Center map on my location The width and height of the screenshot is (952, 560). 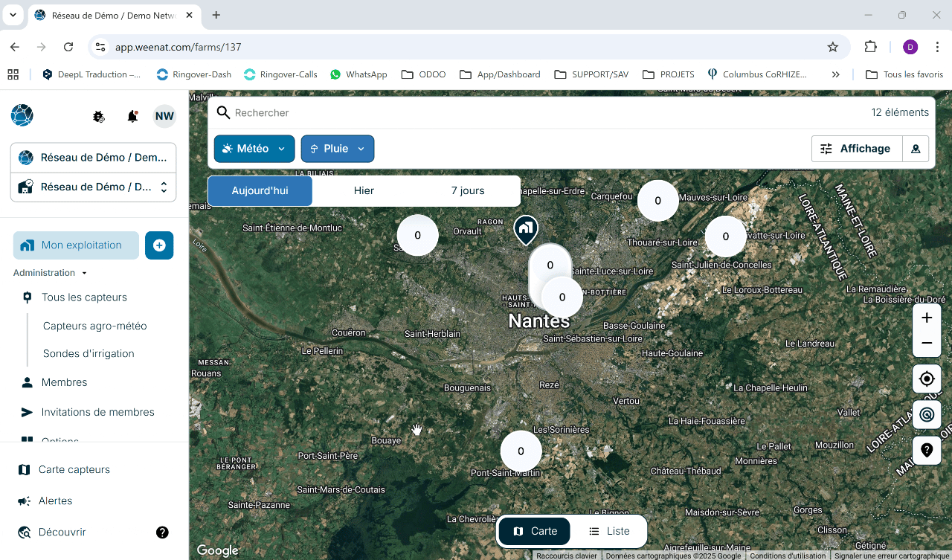coord(927,379)
